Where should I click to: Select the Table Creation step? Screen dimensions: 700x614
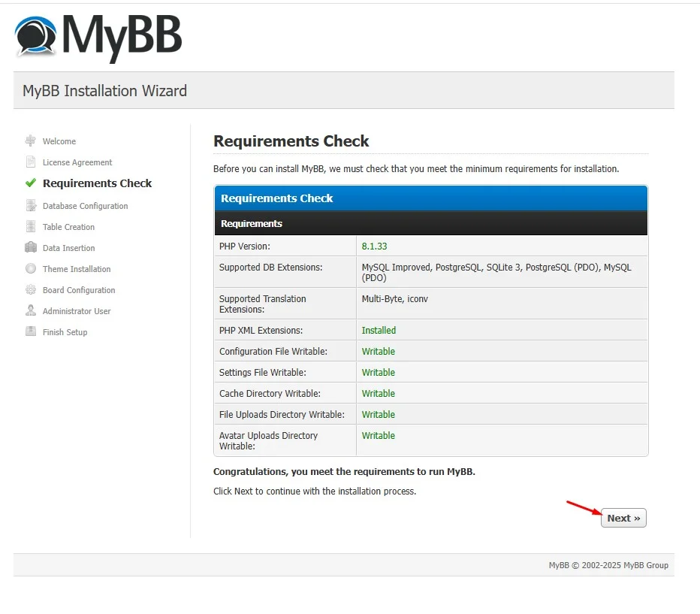pyautogui.click(x=68, y=227)
